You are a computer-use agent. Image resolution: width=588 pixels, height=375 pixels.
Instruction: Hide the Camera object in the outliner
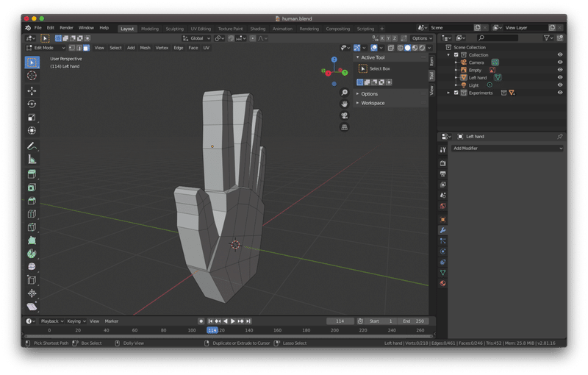560,63
